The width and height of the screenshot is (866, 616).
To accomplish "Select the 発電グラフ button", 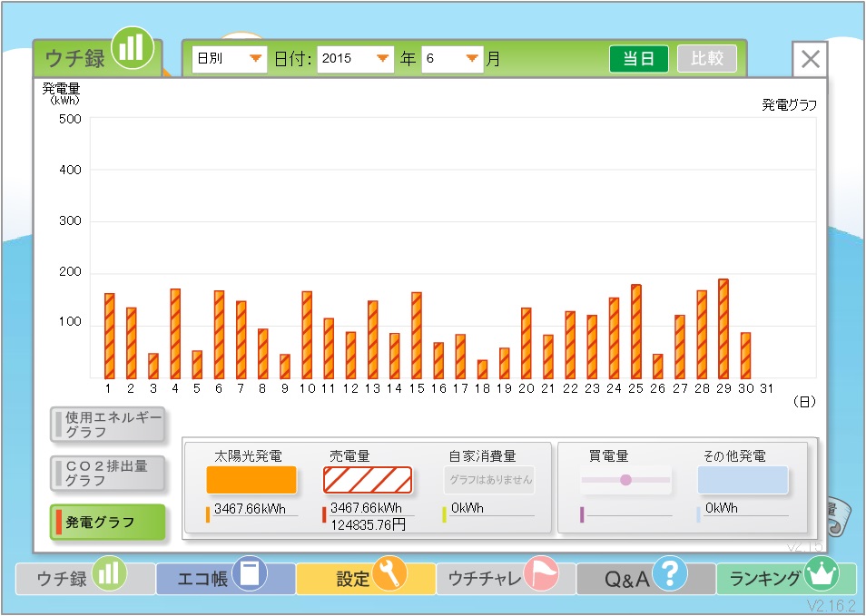I will (x=108, y=522).
